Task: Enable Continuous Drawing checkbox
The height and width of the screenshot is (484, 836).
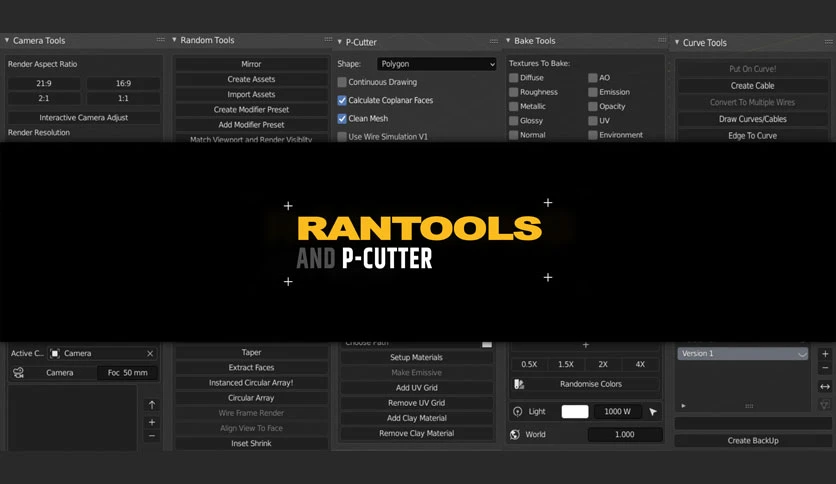Action: tap(342, 82)
